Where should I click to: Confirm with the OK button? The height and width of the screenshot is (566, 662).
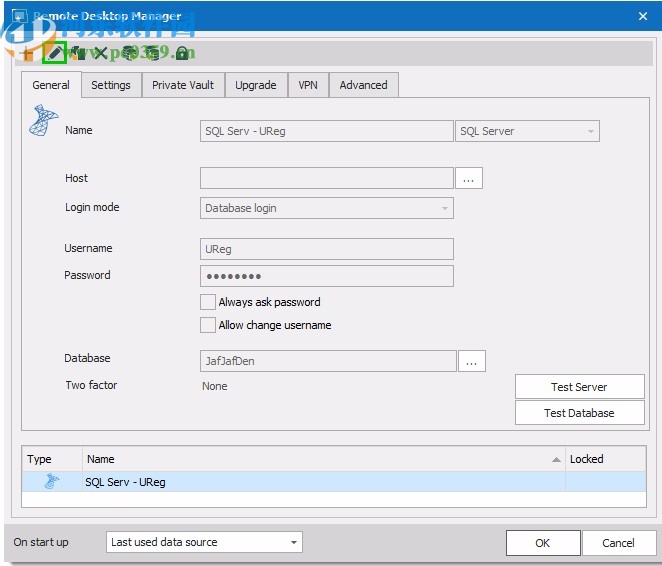(x=543, y=543)
